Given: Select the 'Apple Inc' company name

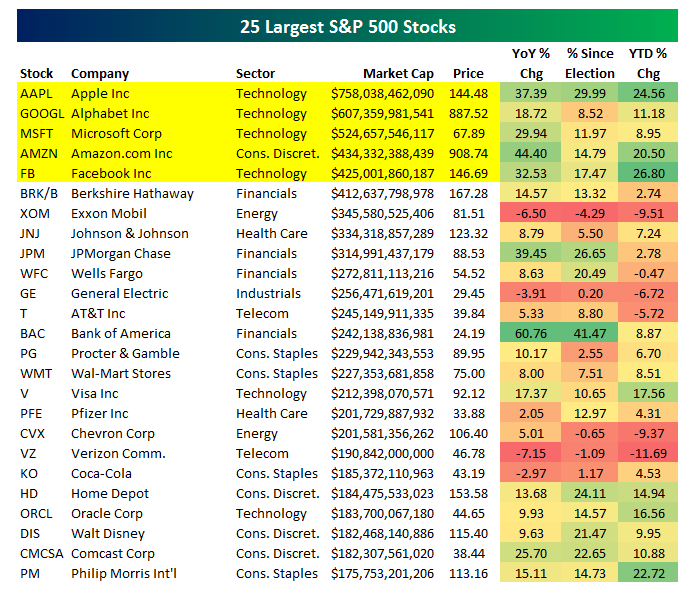Looking at the screenshot, I should (100, 93).
